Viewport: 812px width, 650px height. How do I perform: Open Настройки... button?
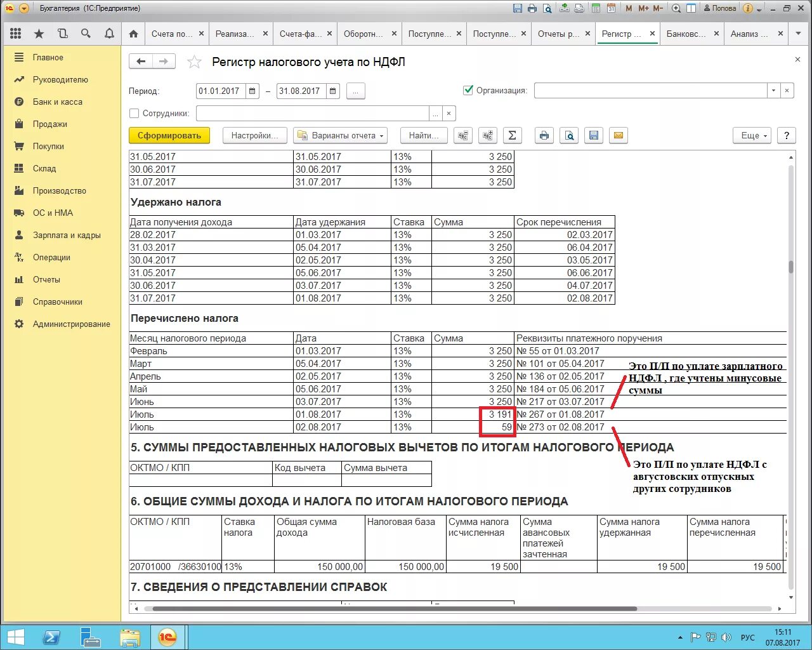click(x=254, y=135)
